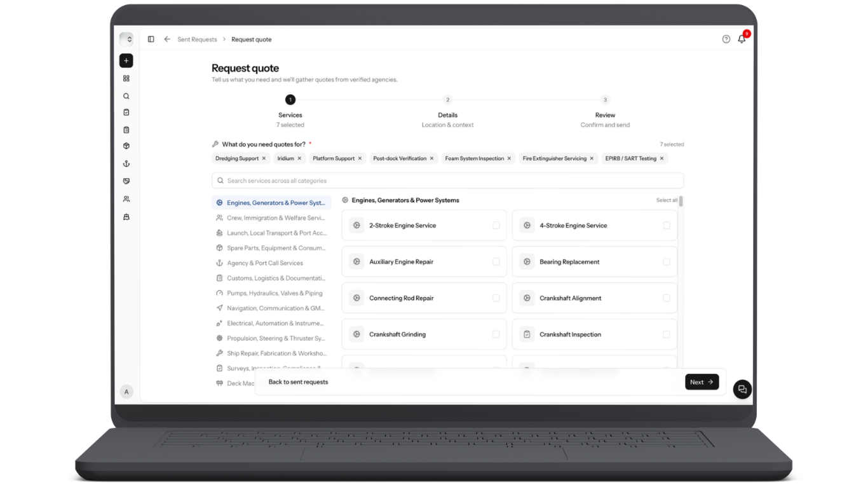Open the users icon in sidebar

(x=126, y=199)
